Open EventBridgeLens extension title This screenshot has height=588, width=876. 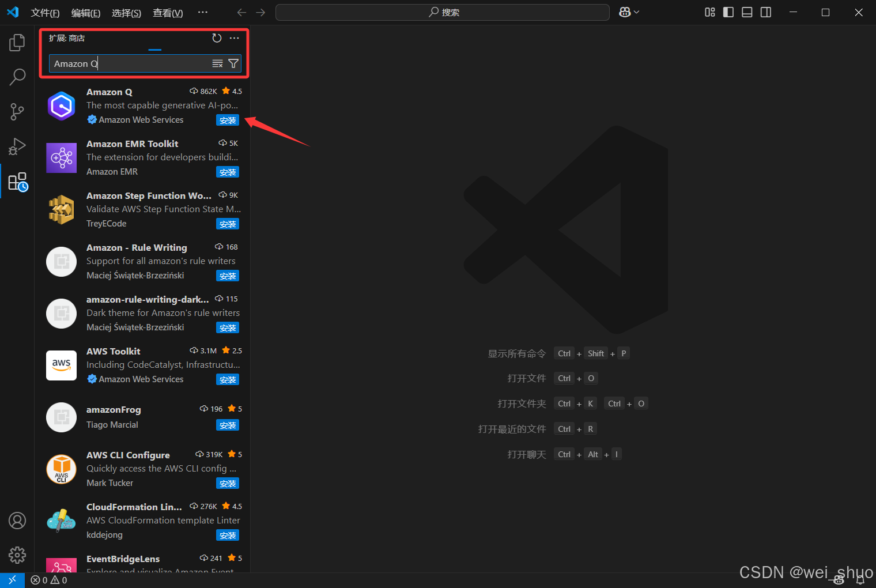coord(123,559)
